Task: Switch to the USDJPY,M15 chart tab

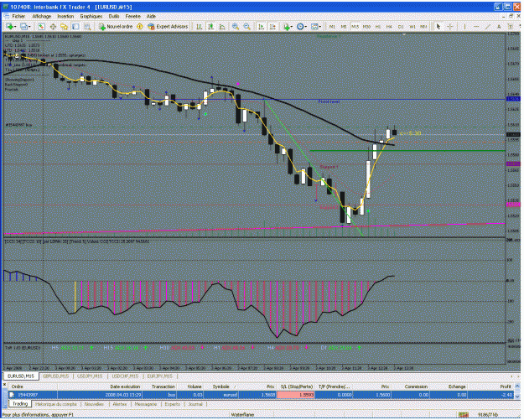Action: pyautogui.click(x=91, y=376)
